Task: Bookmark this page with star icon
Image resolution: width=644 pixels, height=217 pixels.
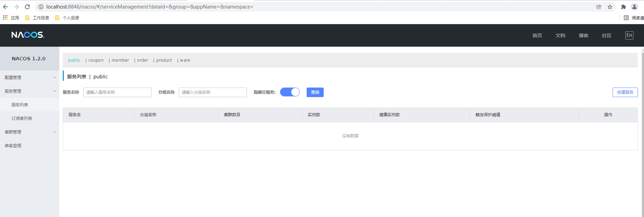Action: (x=610, y=7)
